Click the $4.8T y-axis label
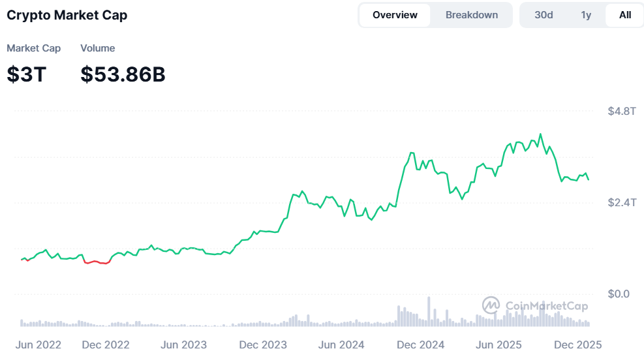This screenshot has height=353, width=644. pos(621,111)
